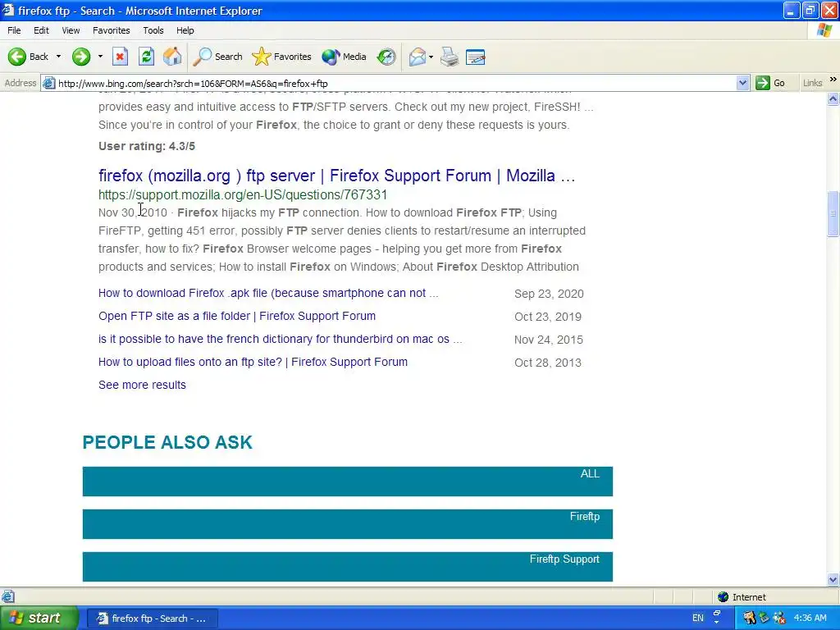The width and height of the screenshot is (840, 630).
Task: Open "How to upload files onto an ftp site" link
Action: [x=253, y=362]
